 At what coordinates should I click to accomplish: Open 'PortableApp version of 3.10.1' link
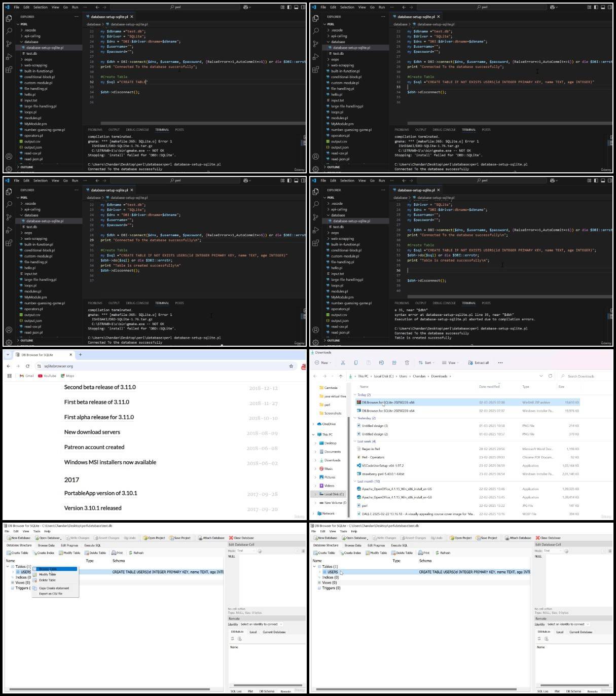coord(100,493)
